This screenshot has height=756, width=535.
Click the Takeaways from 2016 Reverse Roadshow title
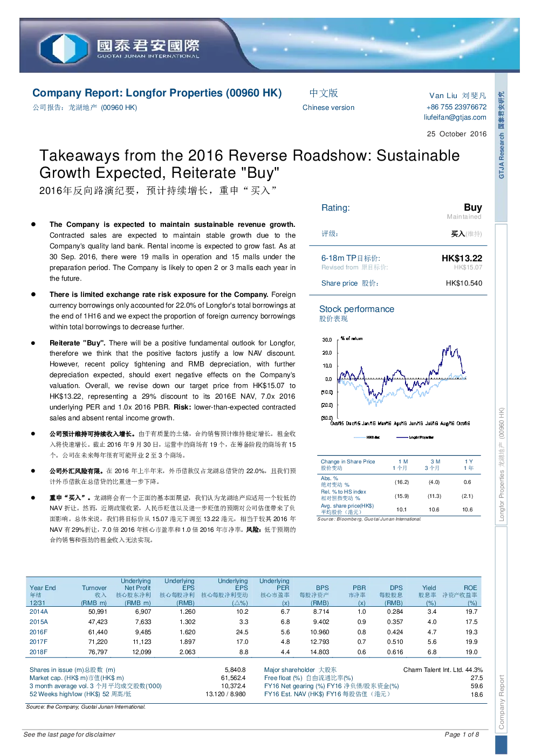click(250, 164)
